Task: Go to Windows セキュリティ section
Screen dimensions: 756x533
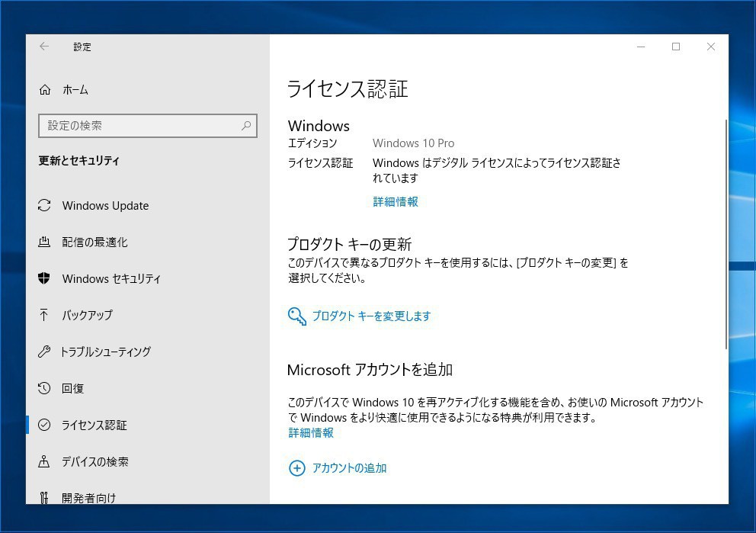Action: [148, 279]
